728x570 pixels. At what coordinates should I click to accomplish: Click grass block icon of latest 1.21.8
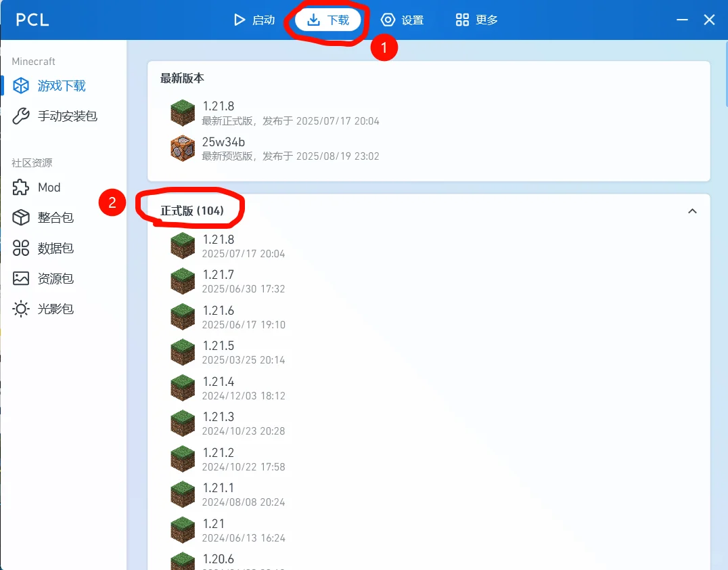pyautogui.click(x=183, y=113)
